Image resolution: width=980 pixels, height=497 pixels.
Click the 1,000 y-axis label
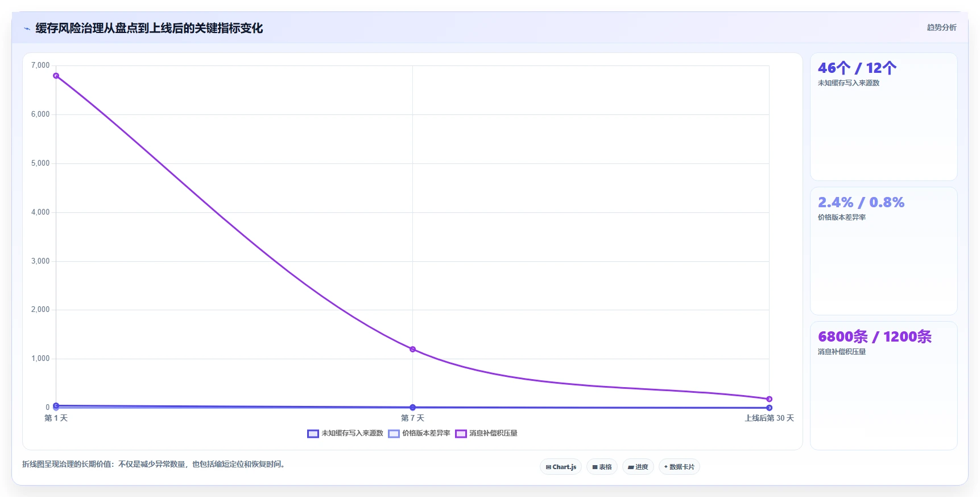click(40, 359)
